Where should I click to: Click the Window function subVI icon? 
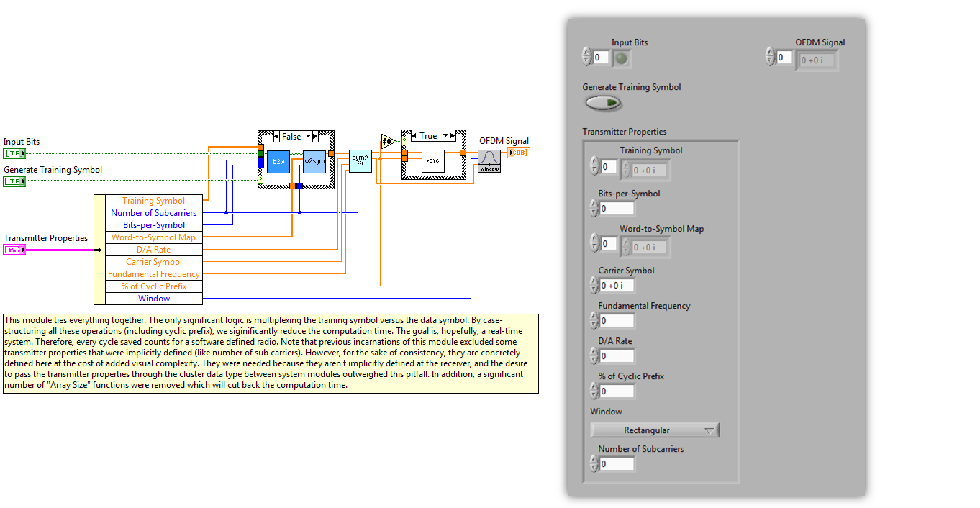489,161
